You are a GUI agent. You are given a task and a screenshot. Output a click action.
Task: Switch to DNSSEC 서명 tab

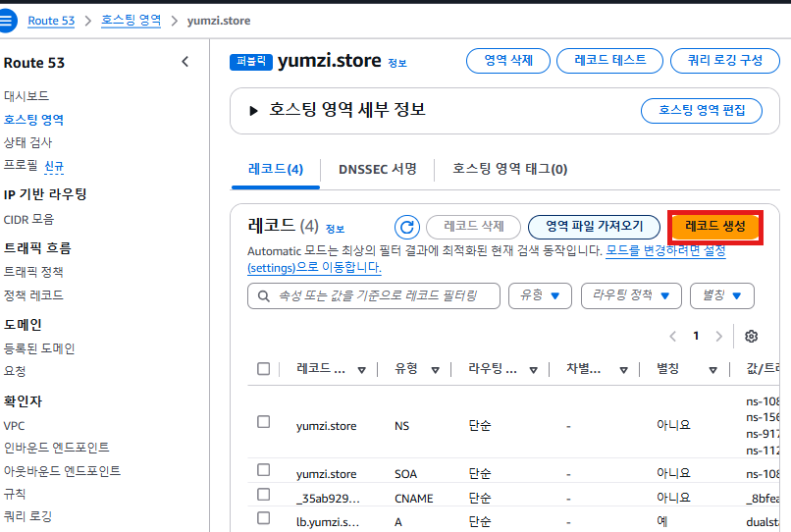(377, 169)
